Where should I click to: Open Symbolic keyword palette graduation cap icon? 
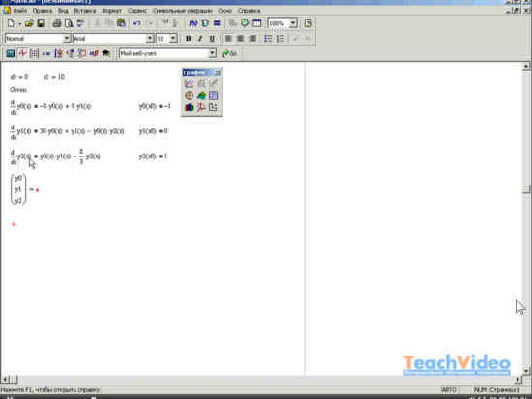(x=105, y=53)
